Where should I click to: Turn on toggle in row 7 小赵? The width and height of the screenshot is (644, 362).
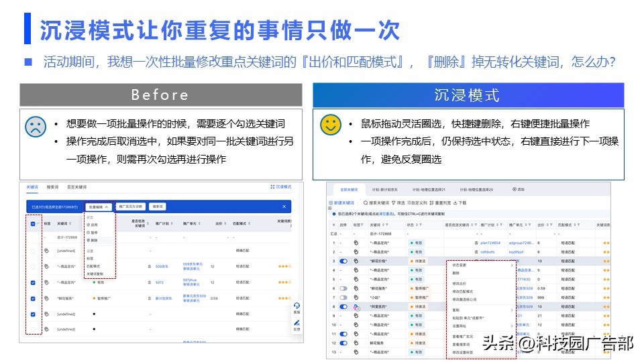tap(343, 298)
